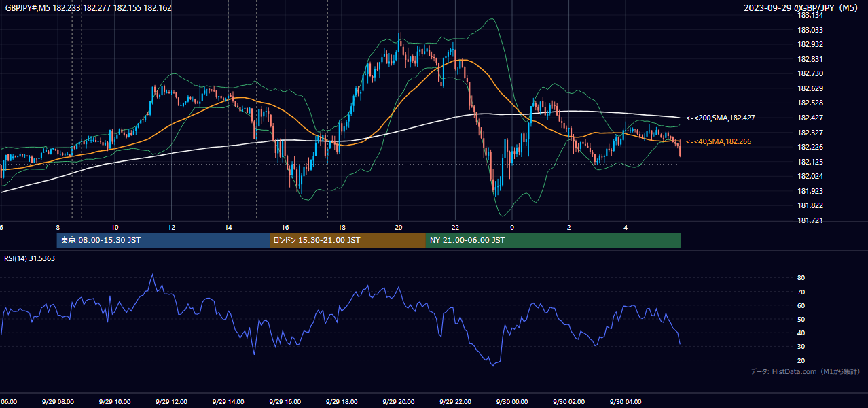Click the 9/29 10:00 date label
This screenshot has height=408, width=868.
[114, 402]
